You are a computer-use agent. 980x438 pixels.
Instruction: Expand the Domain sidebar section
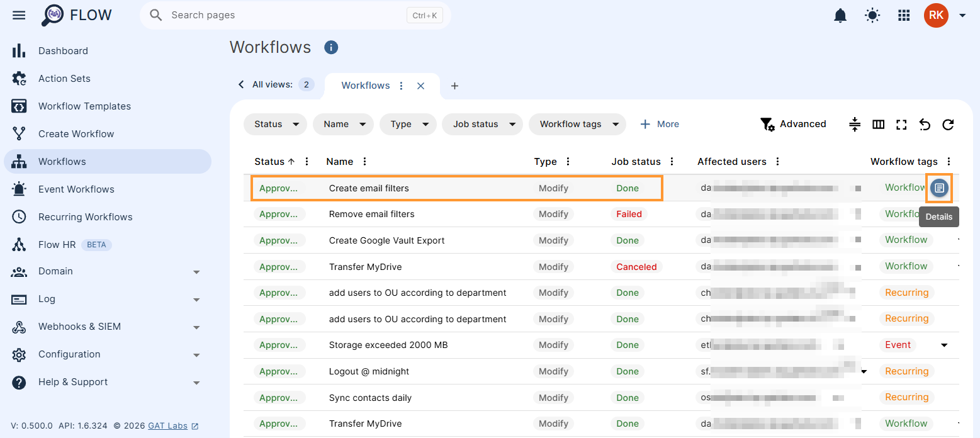(x=196, y=272)
